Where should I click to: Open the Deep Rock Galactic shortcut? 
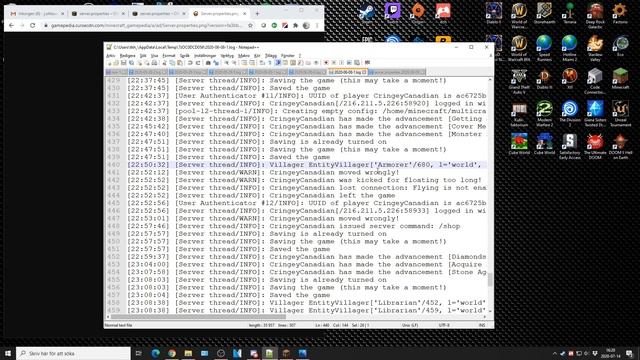click(595, 16)
